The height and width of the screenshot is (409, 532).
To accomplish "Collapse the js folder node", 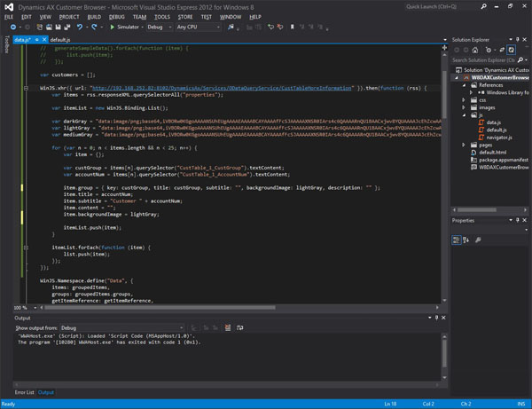I will point(464,115).
